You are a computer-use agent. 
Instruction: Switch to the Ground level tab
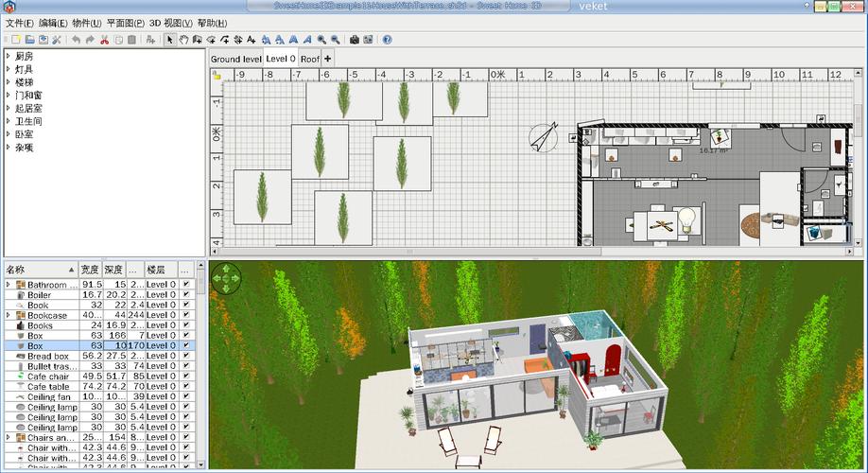point(235,59)
